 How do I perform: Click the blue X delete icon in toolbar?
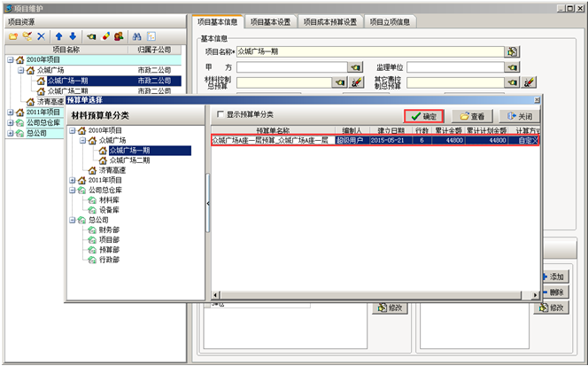pyautogui.click(x=41, y=36)
